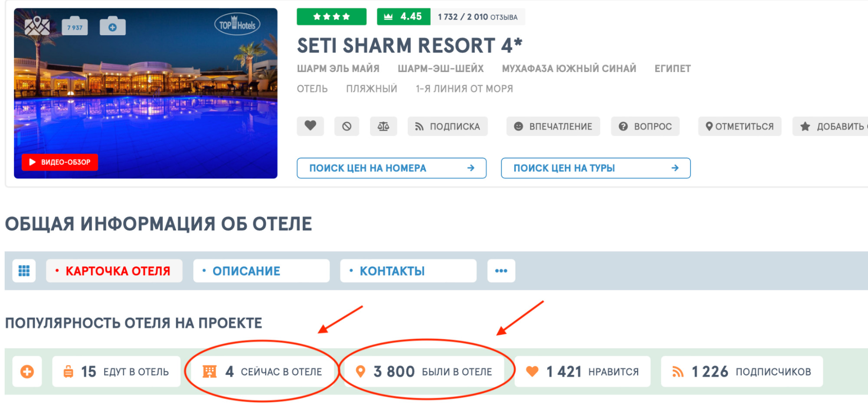This screenshot has width=868, height=408.
Task: Open photo gallery with 7 937 photos
Action: [x=75, y=26]
